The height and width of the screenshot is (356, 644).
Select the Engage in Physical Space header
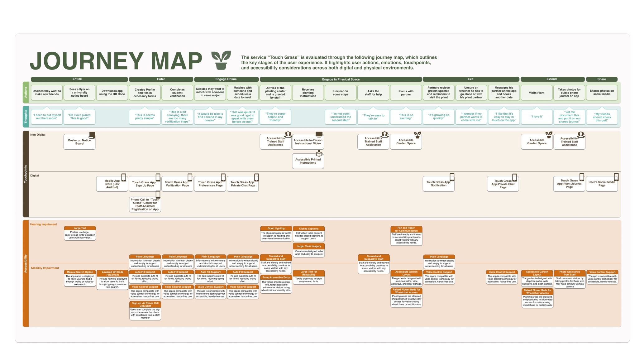pyautogui.click(x=341, y=79)
